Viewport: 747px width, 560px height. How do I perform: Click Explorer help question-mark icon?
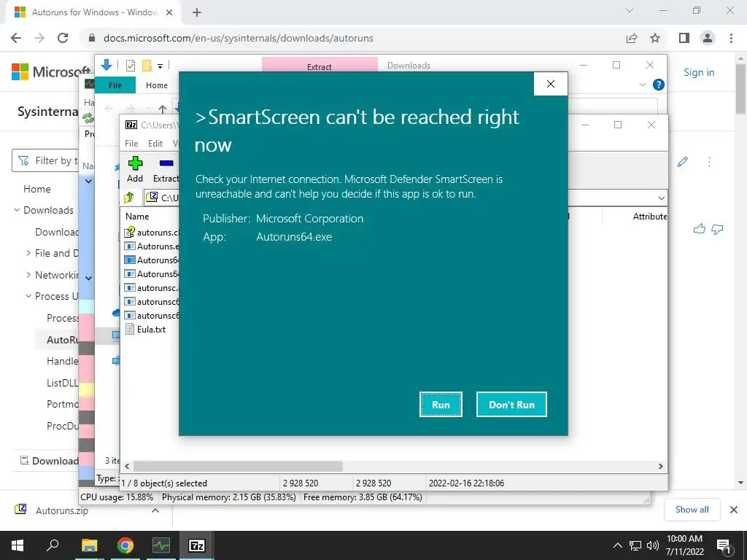659,85
